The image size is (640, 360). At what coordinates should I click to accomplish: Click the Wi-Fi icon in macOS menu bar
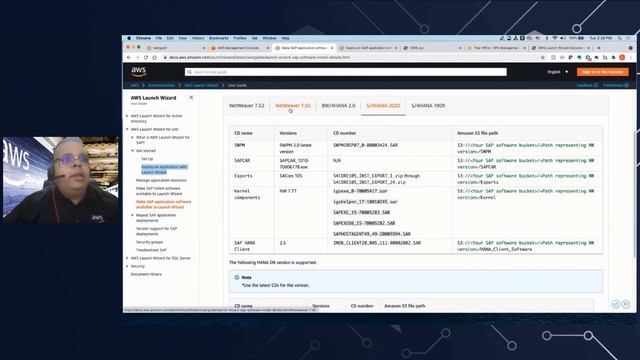coord(555,38)
